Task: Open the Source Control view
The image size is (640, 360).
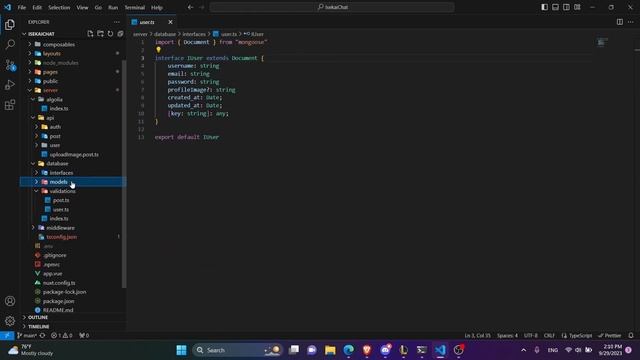Action: point(10,64)
